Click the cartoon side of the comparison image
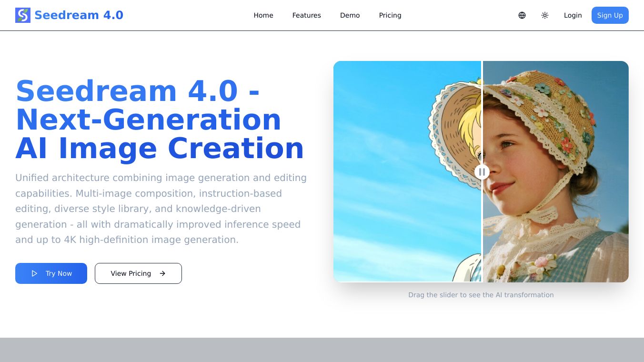Viewport: 644px width, 362px height. coord(407,171)
